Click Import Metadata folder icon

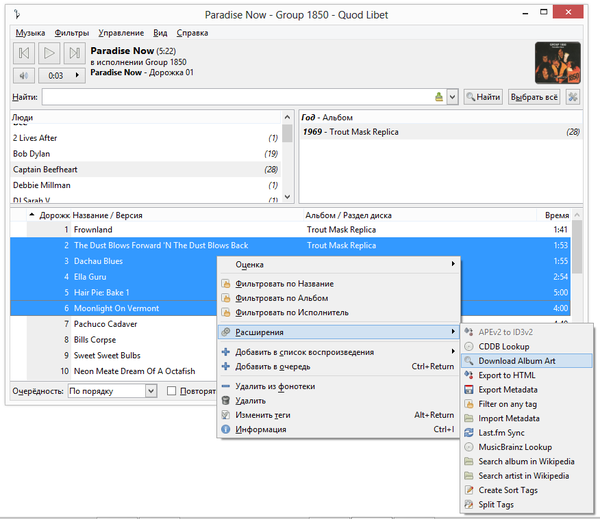click(469, 418)
